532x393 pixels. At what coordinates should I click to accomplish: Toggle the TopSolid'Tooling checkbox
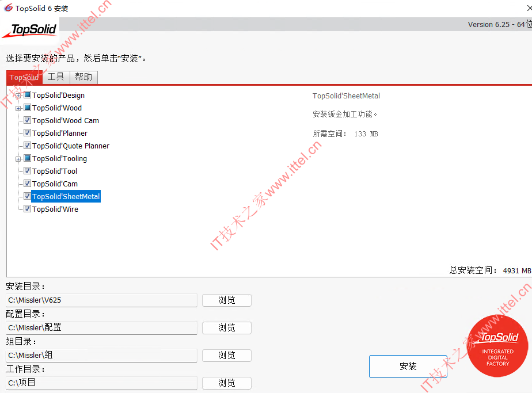pos(28,158)
